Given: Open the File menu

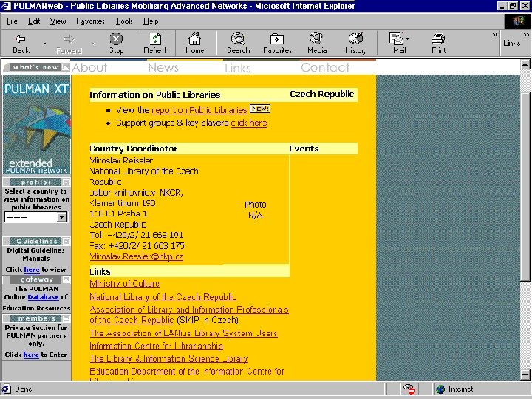Looking at the screenshot, I should (12, 21).
